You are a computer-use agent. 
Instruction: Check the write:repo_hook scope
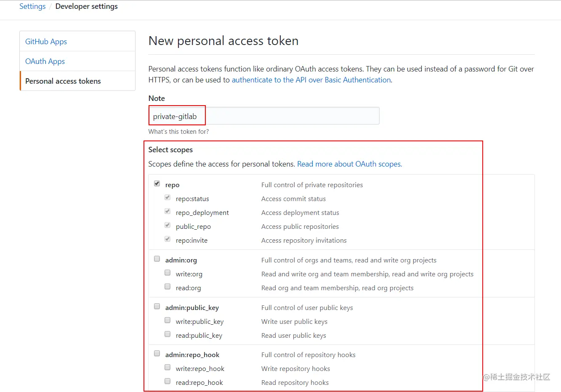pyautogui.click(x=168, y=367)
